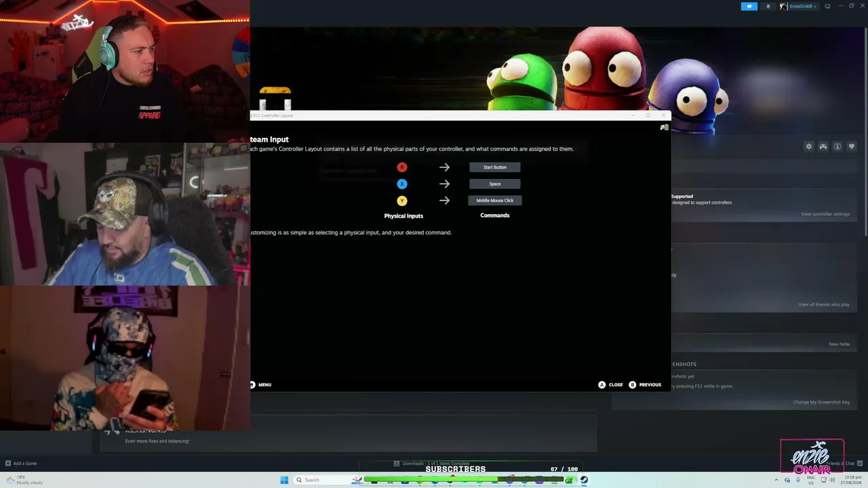Click the red B physical input icon
868x488 pixels.
pos(402,167)
